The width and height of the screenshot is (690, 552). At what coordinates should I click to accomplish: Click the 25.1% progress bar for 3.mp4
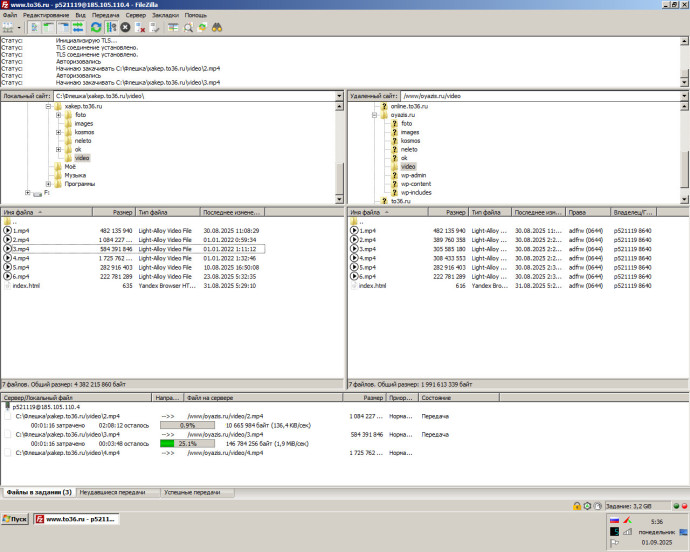tap(187, 444)
